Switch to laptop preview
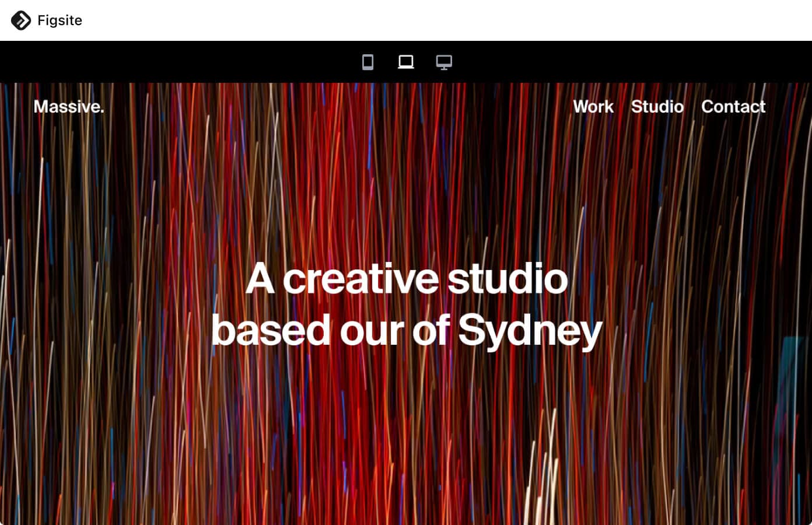Image resolution: width=812 pixels, height=525 pixels. [406, 62]
